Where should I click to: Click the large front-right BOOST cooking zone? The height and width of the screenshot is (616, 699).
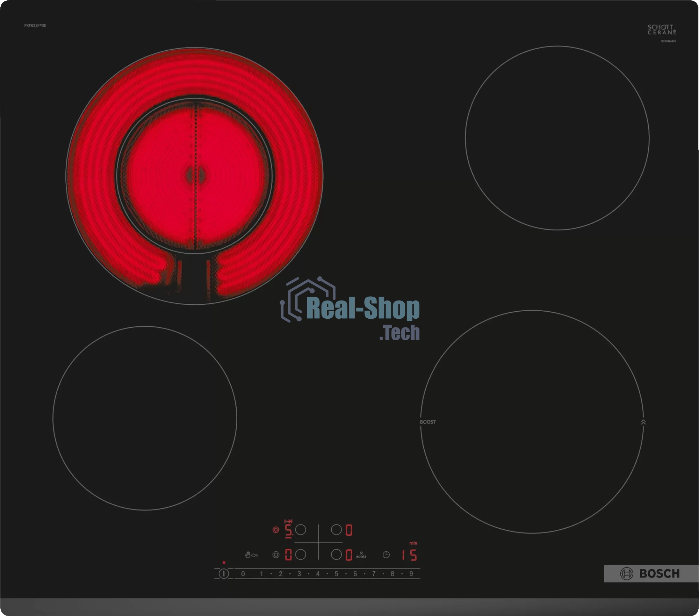click(x=532, y=422)
